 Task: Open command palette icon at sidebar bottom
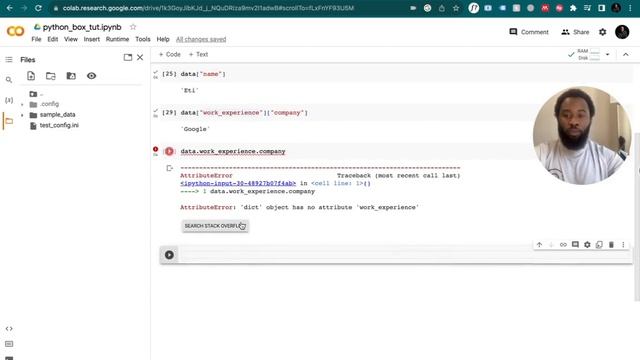pyautogui.click(x=9, y=344)
